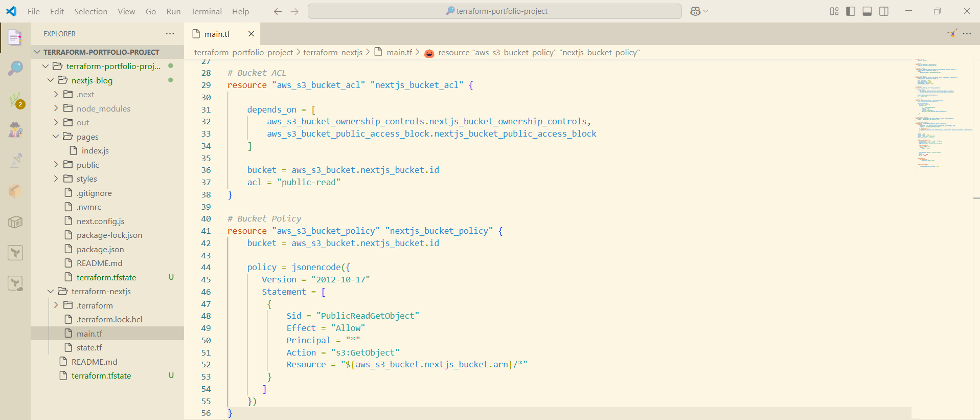Open the lowest branch tree icon in activity bar
The height and width of the screenshot is (420, 980).
point(15,283)
